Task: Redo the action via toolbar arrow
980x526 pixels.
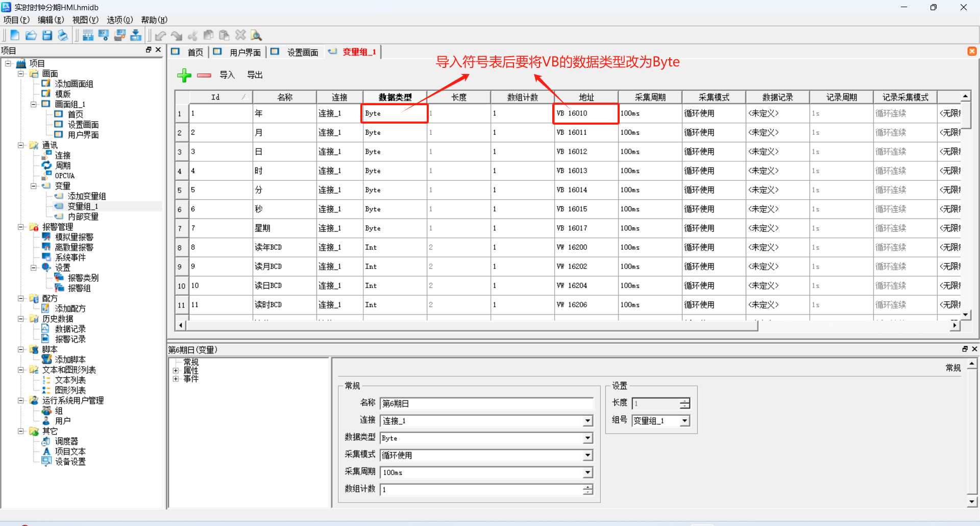Action: tap(177, 35)
